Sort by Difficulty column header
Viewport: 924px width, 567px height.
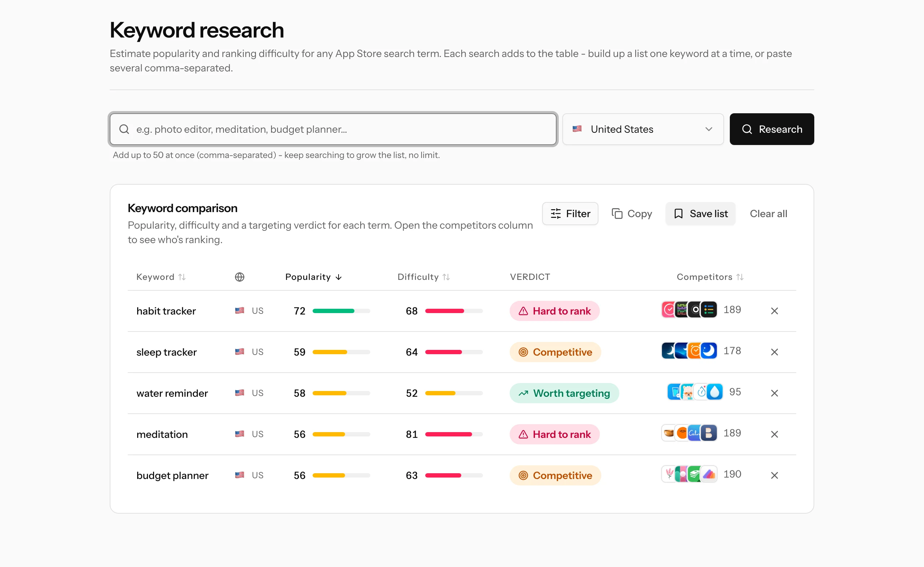(423, 277)
